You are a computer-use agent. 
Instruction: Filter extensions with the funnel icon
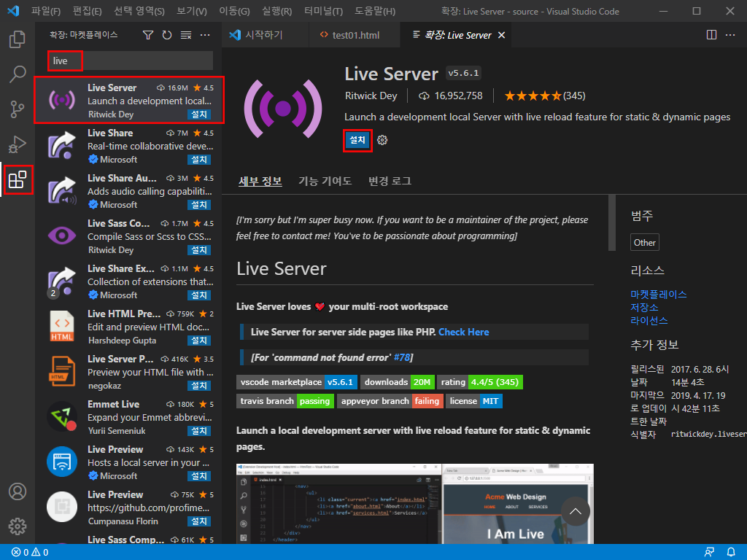pos(148,35)
